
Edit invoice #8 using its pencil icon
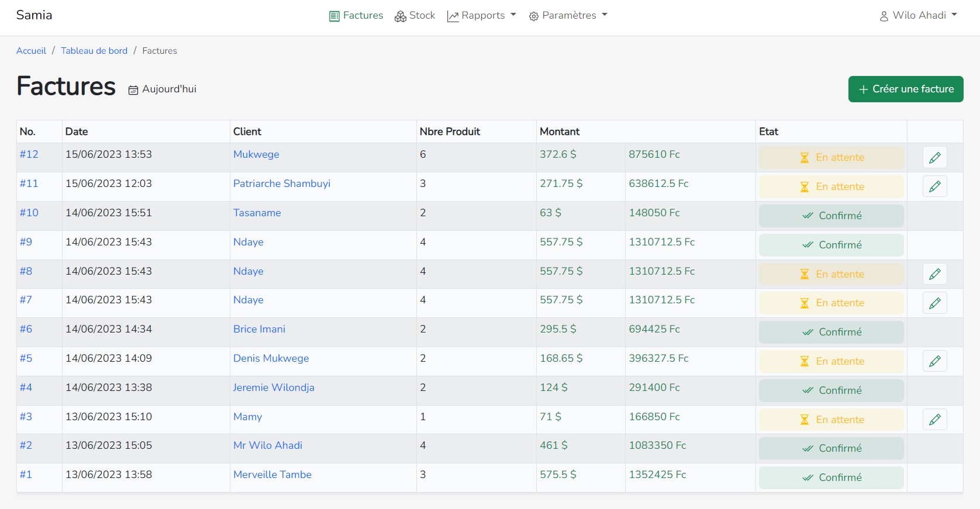tap(934, 274)
